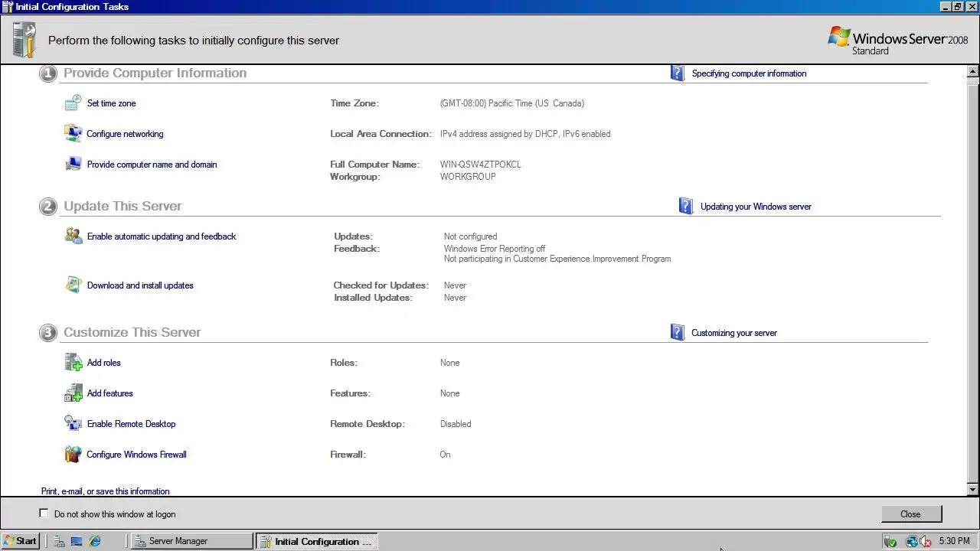980x551 pixels.
Task: Open the Start menu
Action: click(21, 541)
